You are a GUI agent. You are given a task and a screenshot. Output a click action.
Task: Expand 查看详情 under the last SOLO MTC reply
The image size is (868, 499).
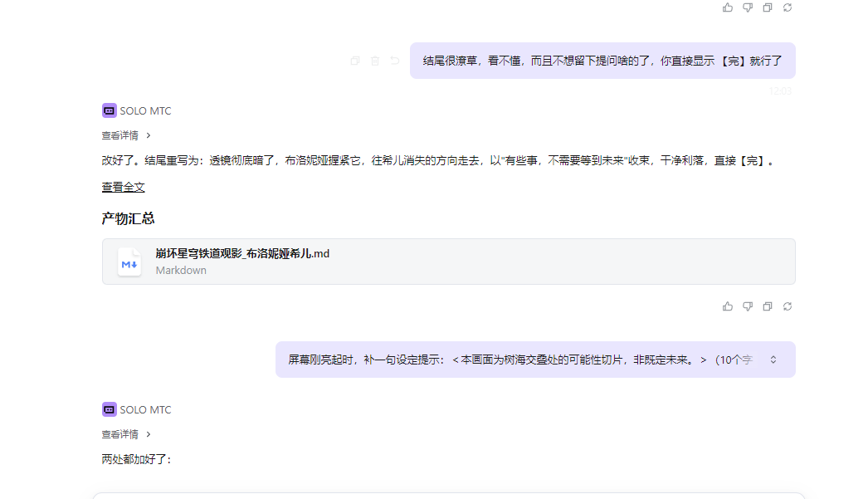pos(126,434)
